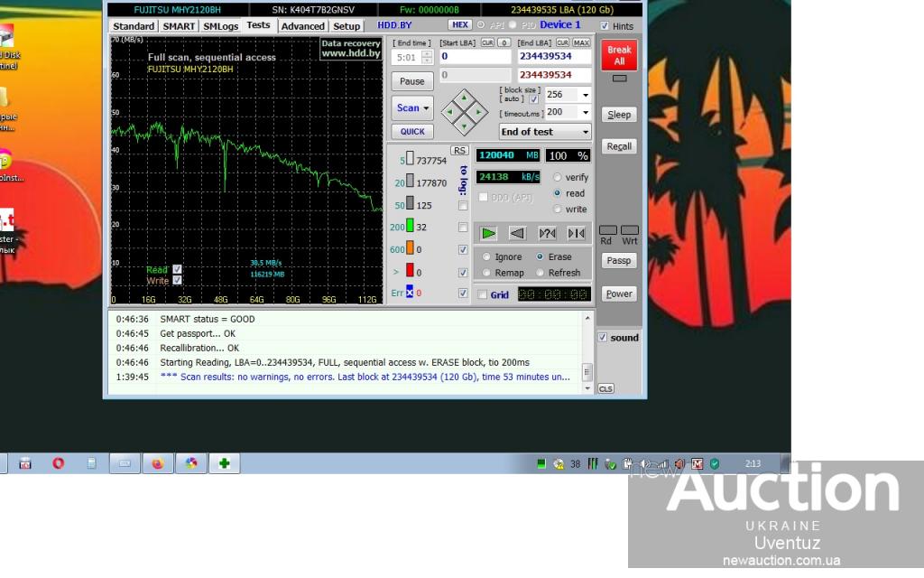Click the orange 600 ms block swatch

410,248
